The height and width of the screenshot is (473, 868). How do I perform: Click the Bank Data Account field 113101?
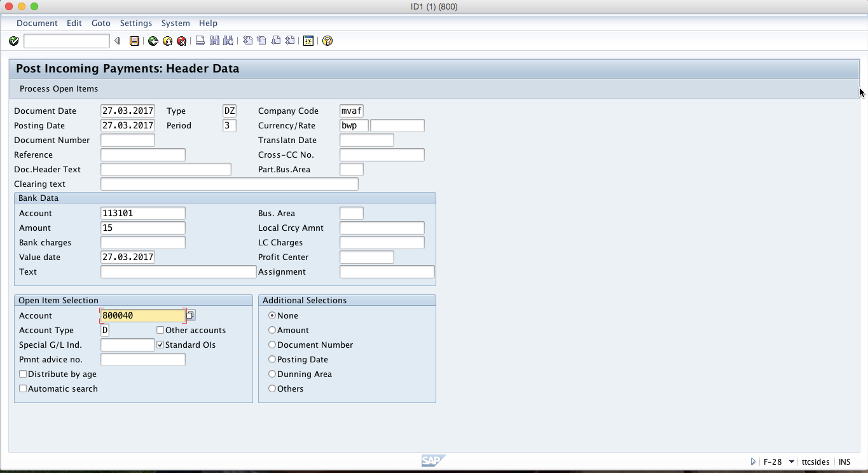(143, 213)
